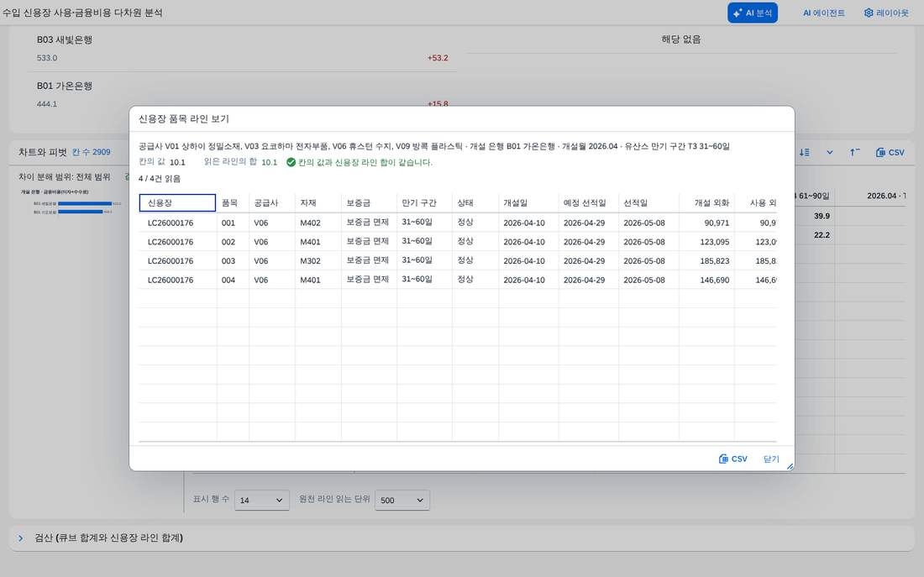The height and width of the screenshot is (577, 924).
Task: Click the B03 bar in the mini chart
Action: click(85, 203)
